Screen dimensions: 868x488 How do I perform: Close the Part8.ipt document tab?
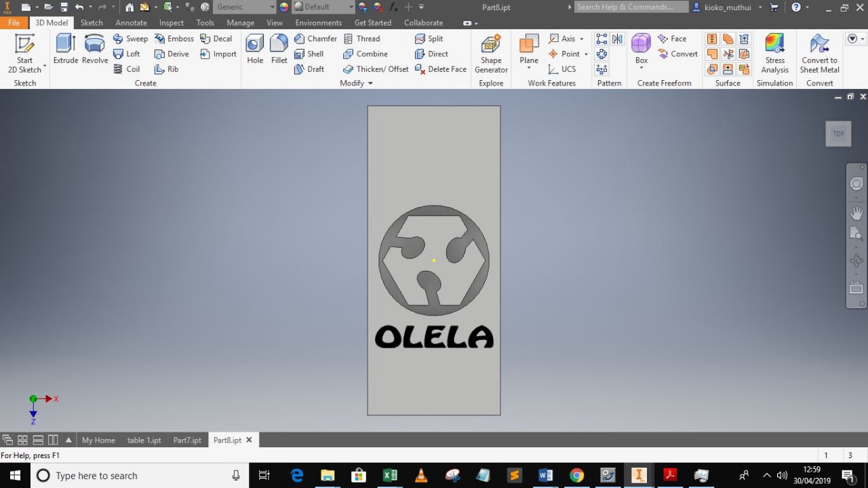[249, 440]
